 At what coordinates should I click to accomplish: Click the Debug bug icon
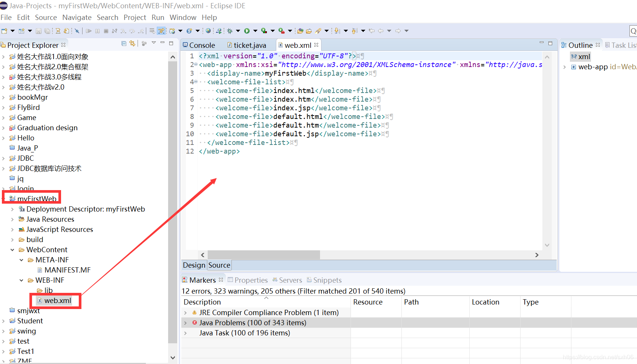(230, 31)
